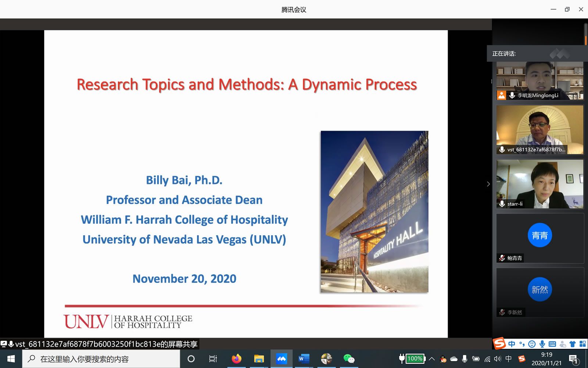Click the Sogou input logo on floating toolbar
Viewport: 588px width, 368px height.
[499, 343]
